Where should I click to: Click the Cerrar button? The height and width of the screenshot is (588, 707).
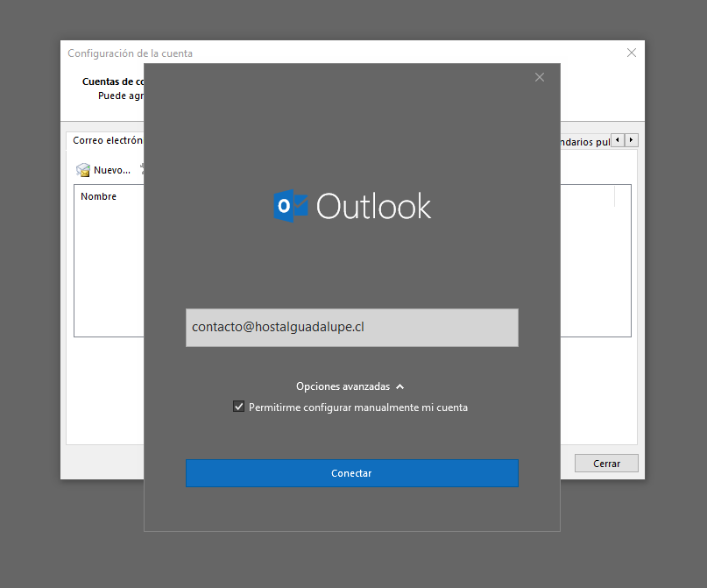coord(606,464)
